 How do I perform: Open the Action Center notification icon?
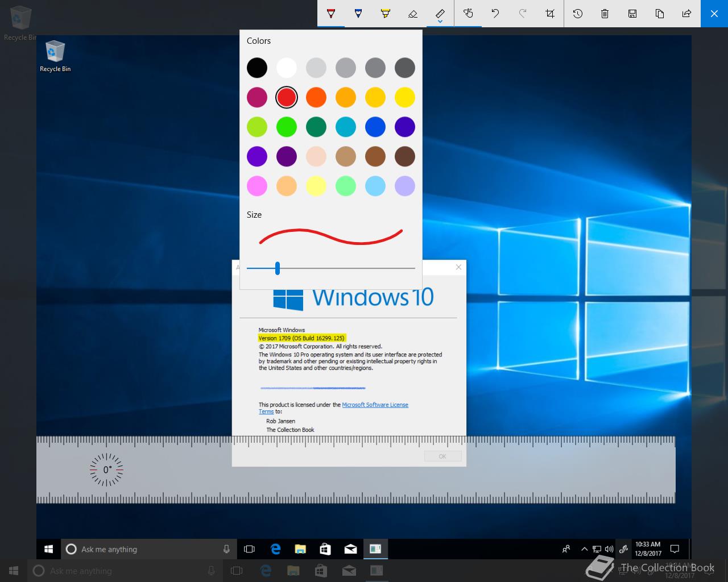tap(675, 549)
